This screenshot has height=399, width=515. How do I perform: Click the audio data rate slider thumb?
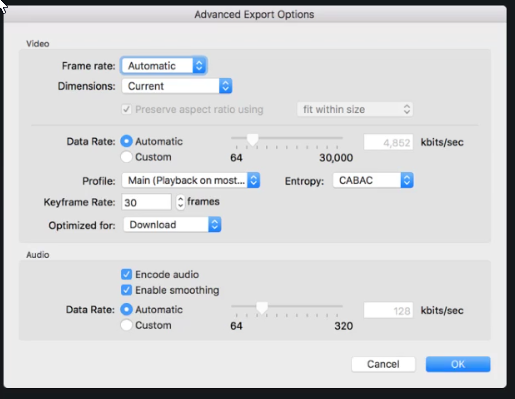[262, 308]
